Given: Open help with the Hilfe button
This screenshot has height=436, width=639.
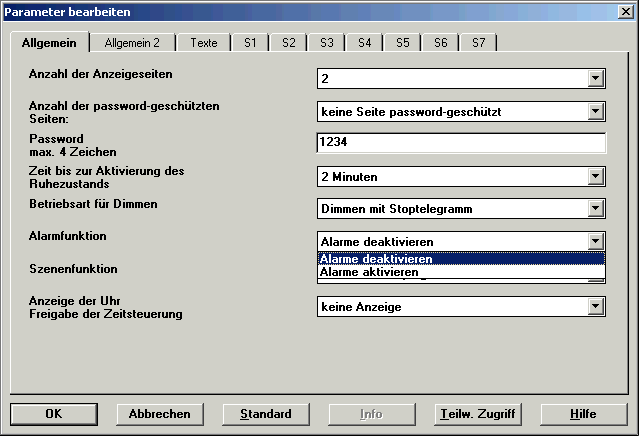Looking at the screenshot, I should pyautogui.click(x=584, y=414).
